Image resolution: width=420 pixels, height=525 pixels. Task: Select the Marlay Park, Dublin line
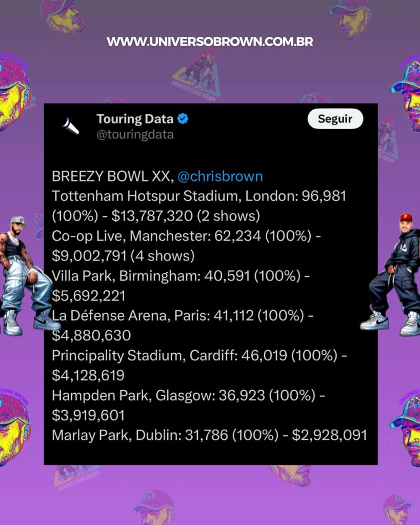(209, 435)
